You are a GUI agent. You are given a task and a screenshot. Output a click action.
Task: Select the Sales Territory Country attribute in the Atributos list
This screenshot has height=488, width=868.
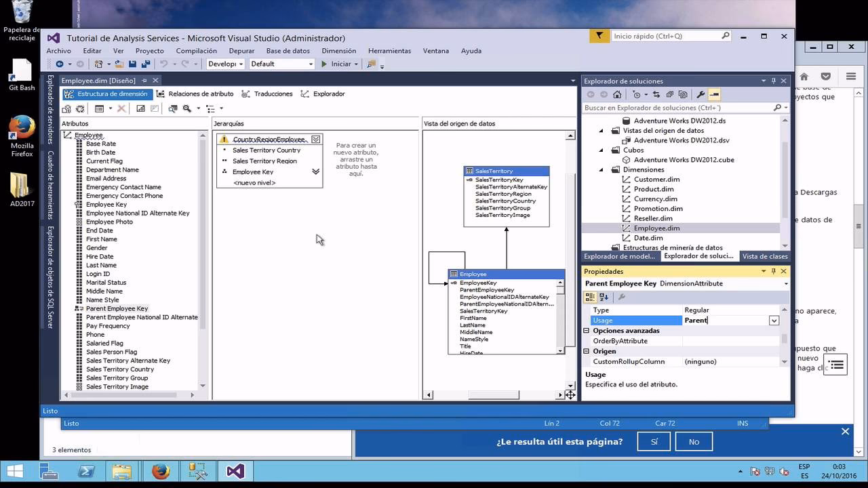tap(120, 369)
